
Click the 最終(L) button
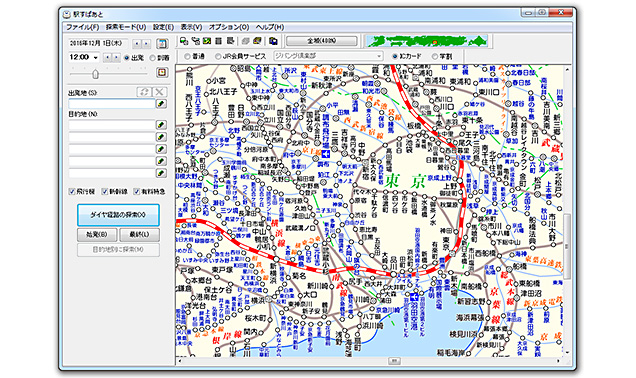click(x=139, y=234)
